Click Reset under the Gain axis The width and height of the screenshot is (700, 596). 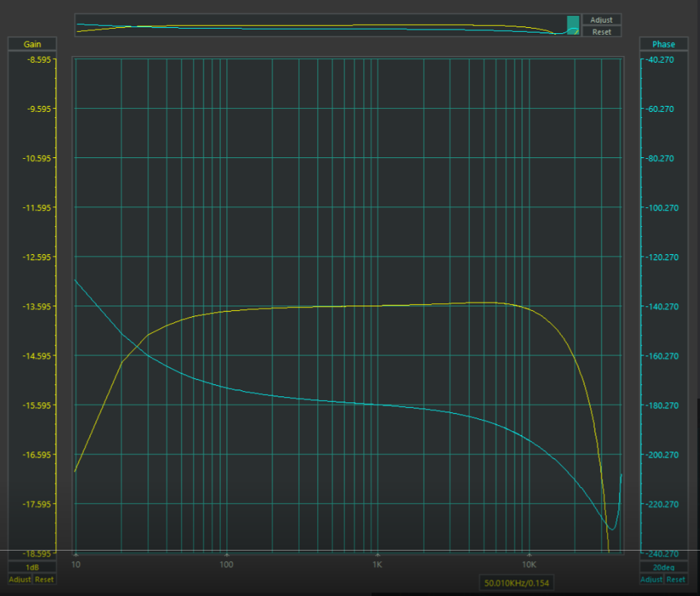click(x=44, y=579)
